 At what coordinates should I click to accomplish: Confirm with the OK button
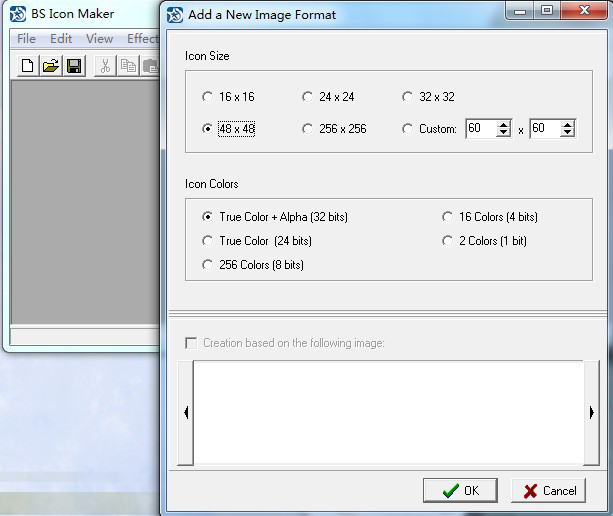tap(460, 490)
